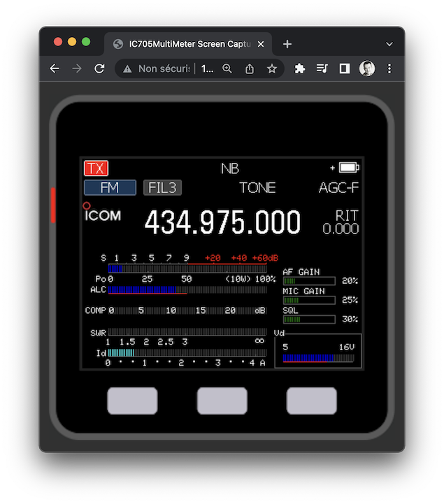Click the AF GAIN level bar

309,281
